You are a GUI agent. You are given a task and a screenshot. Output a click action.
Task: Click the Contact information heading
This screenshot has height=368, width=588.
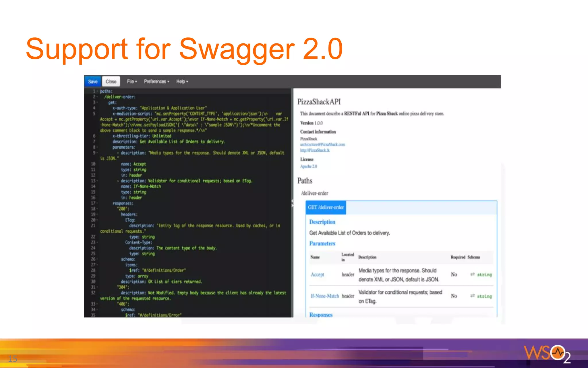click(318, 132)
